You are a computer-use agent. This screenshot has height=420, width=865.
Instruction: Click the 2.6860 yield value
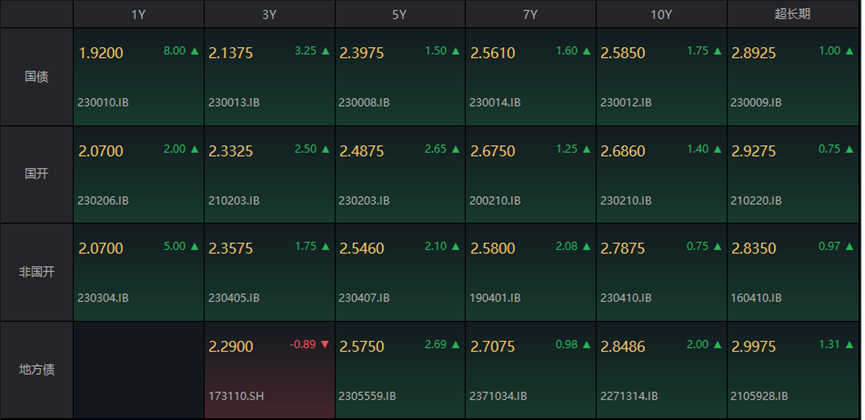(622, 151)
